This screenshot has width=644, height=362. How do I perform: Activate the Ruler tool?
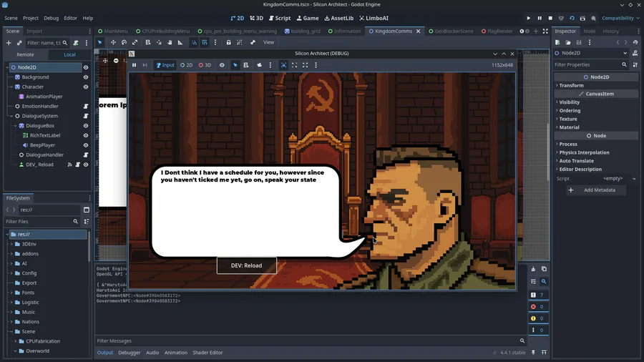pyautogui.click(x=180, y=42)
